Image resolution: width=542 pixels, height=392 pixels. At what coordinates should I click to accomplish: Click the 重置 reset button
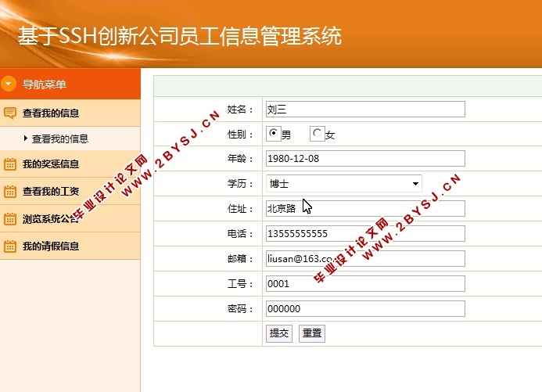point(312,333)
